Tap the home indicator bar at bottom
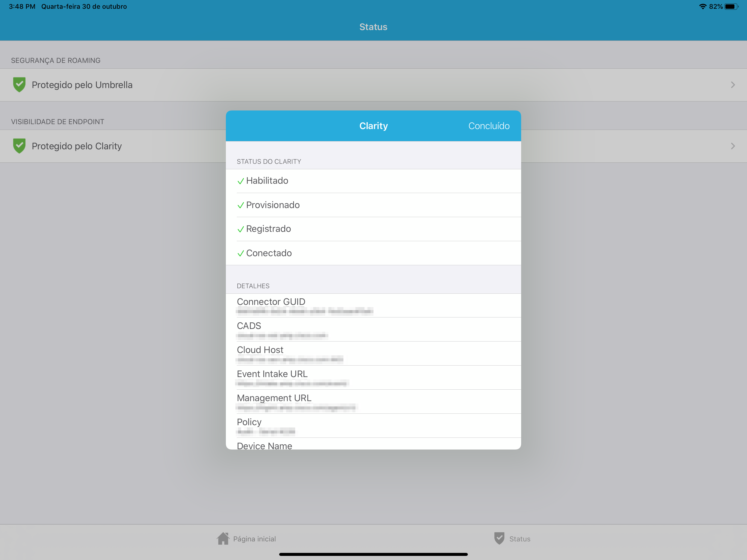Viewport: 747px width, 560px height. (373, 554)
